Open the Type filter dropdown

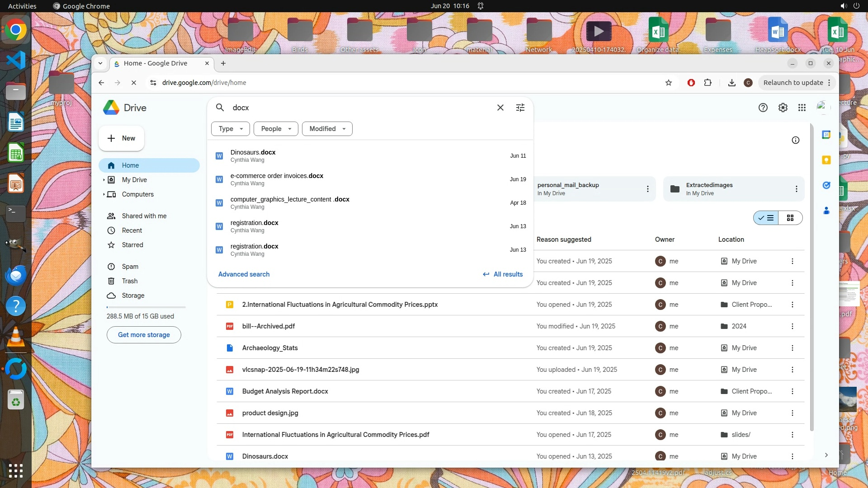tap(231, 129)
